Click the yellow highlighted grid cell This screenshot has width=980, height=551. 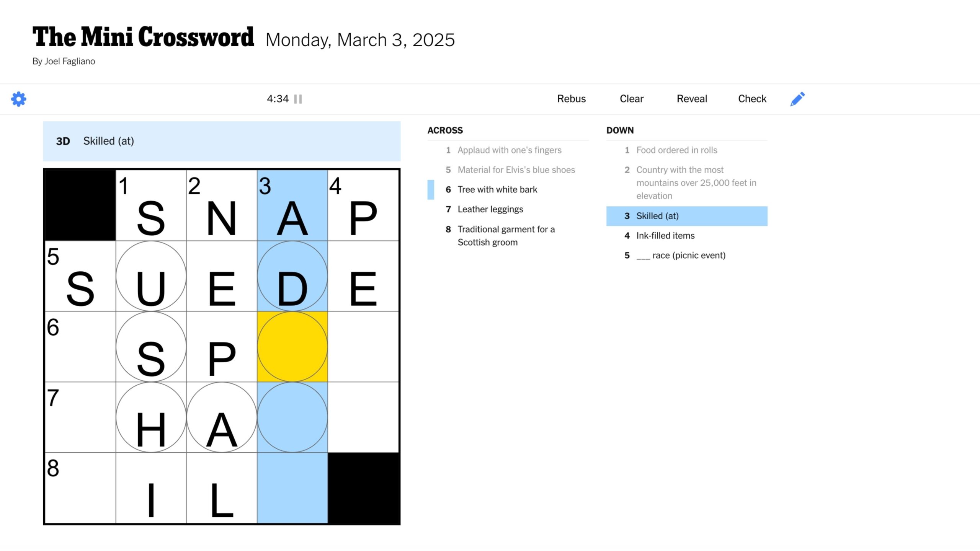(x=292, y=347)
